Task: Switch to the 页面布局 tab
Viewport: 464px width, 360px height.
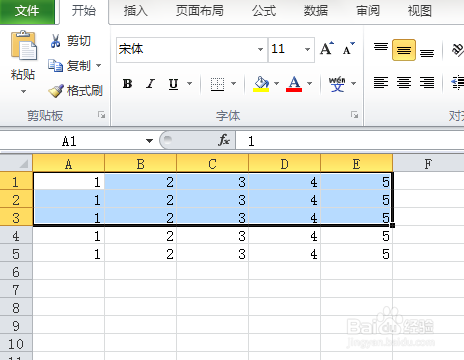Action: point(200,11)
